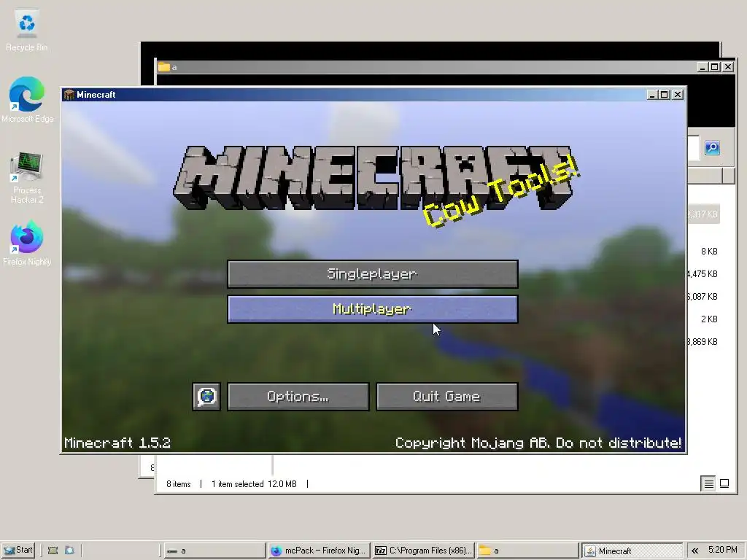The image size is (747, 560).
Task: Open the Multiplayer server list
Action: tap(373, 309)
